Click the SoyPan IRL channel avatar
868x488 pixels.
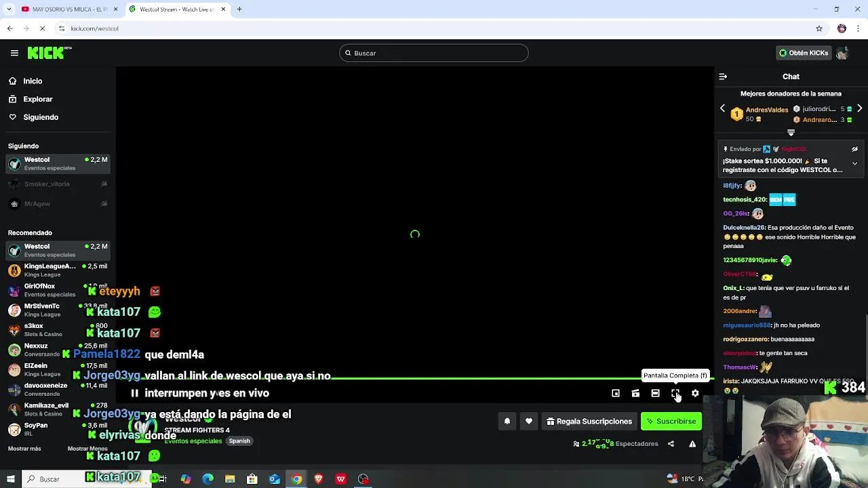[14, 429]
